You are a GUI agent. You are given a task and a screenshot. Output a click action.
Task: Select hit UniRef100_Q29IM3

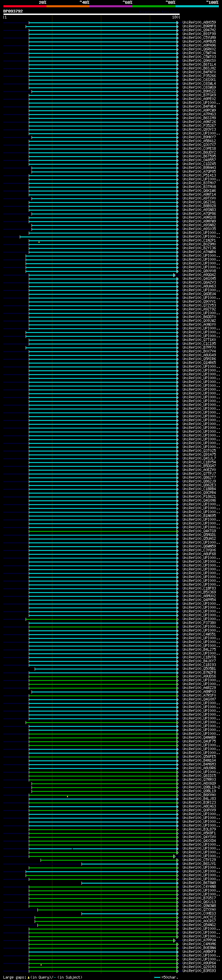pos(199,967)
